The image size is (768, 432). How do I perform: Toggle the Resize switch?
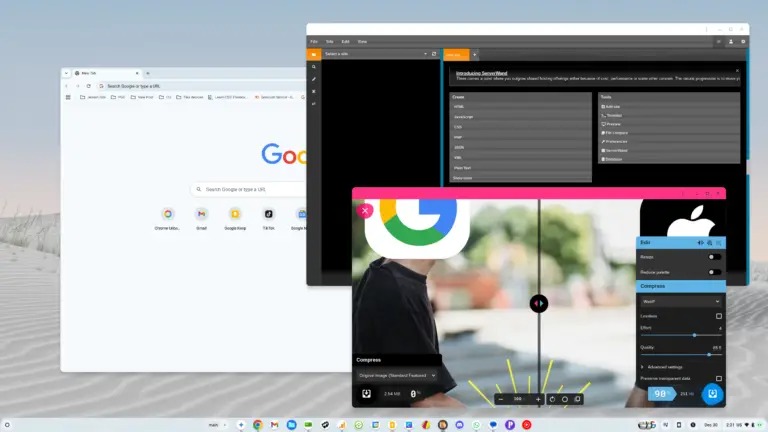pos(714,257)
